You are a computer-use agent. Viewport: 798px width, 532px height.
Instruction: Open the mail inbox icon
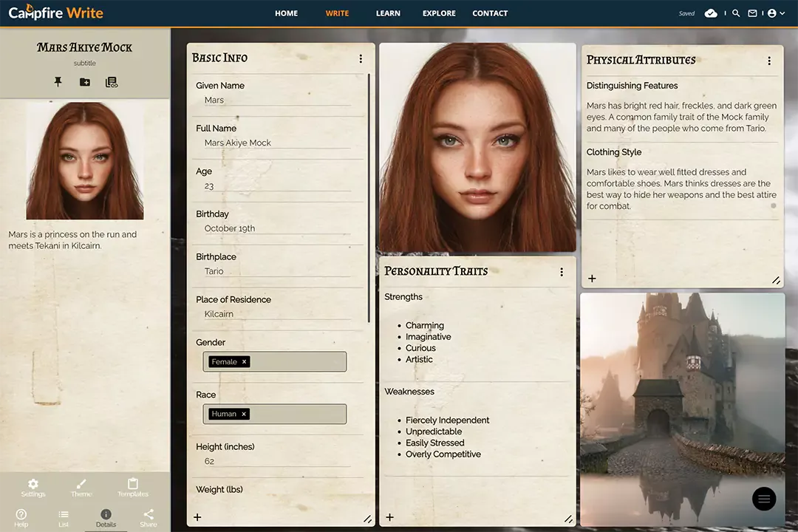752,13
